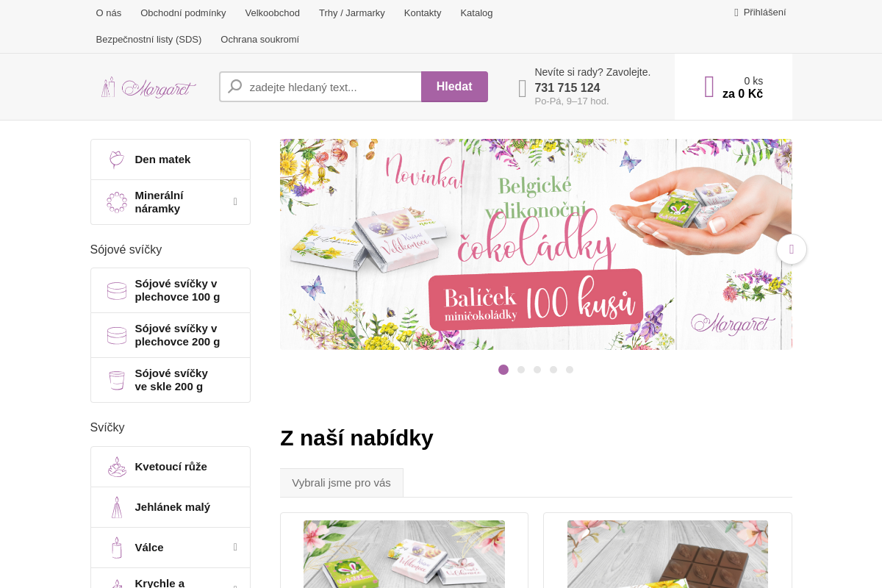Select the third carousel dot

tap(537, 370)
